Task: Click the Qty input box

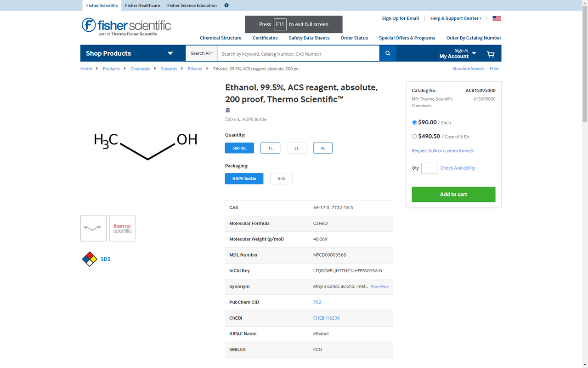Action: [x=430, y=168]
